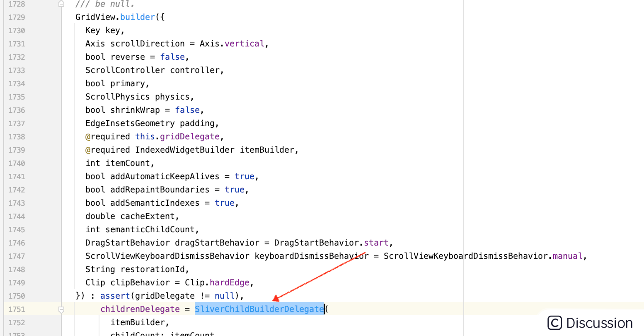Place cursor on childrenDelegate field name
This screenshot has height=336, width=644.
[x=140, y=309]
